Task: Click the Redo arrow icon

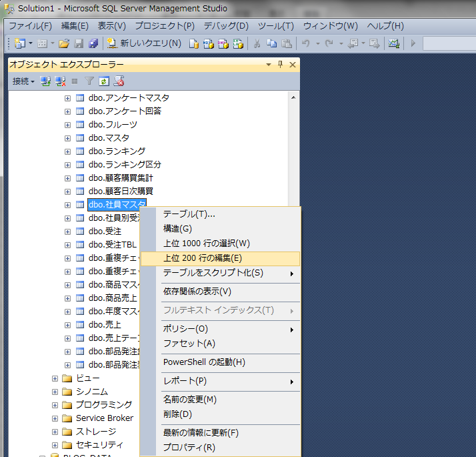Action: 329,43
